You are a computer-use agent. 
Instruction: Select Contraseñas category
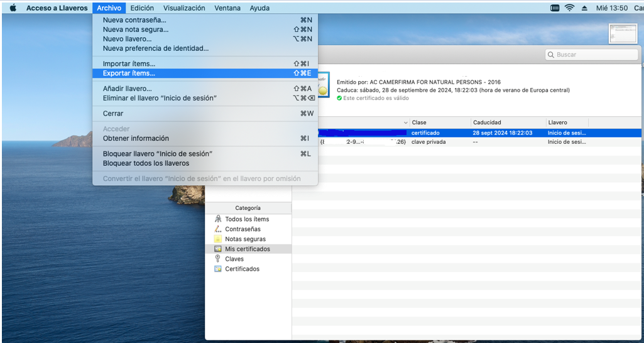(248, 229)
